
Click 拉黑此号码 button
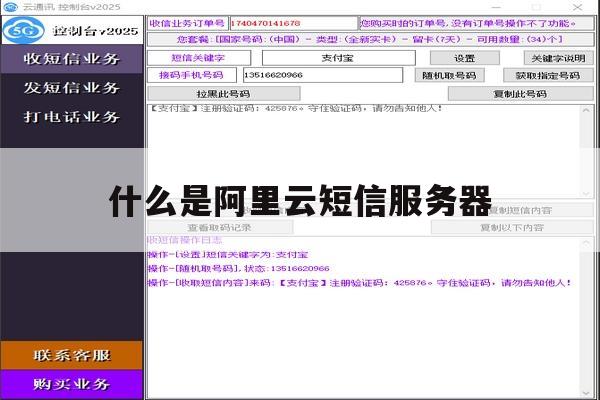coord(224,93)
